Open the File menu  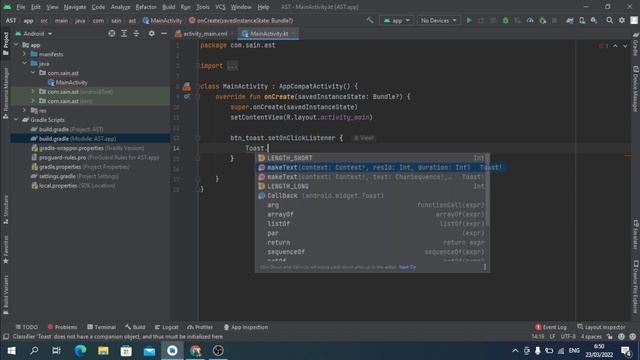click(20, 7)
